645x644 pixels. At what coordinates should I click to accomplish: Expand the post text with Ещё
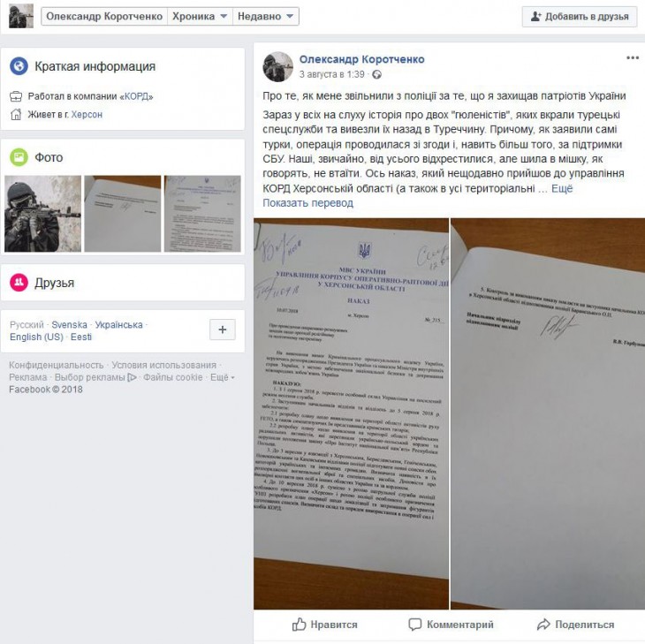[562, 189]
